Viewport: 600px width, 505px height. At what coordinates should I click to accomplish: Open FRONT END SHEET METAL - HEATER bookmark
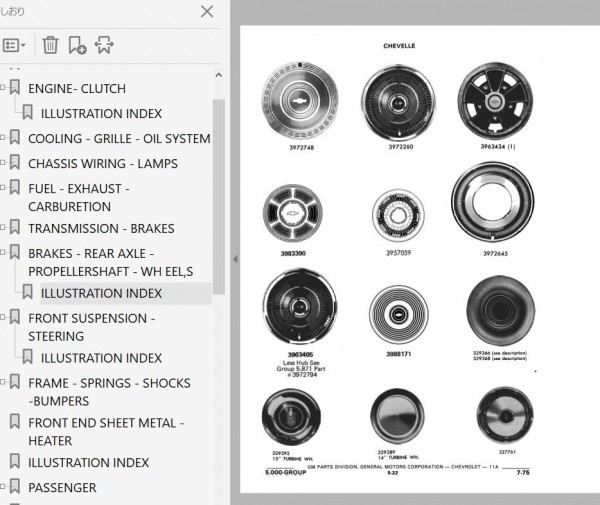(106, 432)
